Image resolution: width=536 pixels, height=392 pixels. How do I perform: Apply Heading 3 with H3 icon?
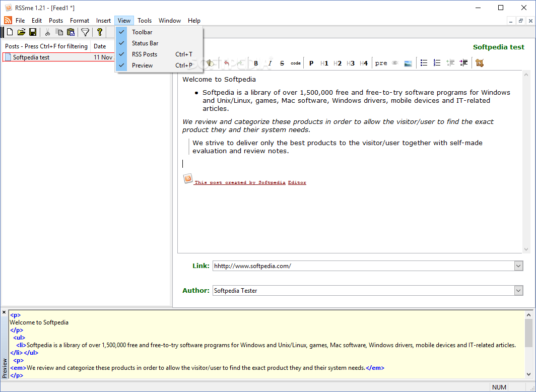(351, 63)
